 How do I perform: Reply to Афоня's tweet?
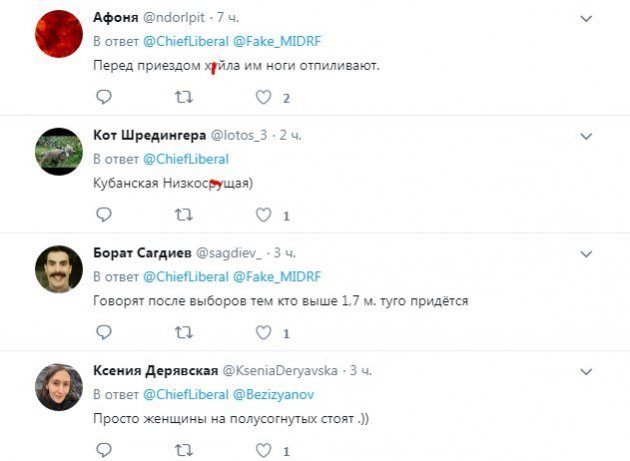pos(104,97)
